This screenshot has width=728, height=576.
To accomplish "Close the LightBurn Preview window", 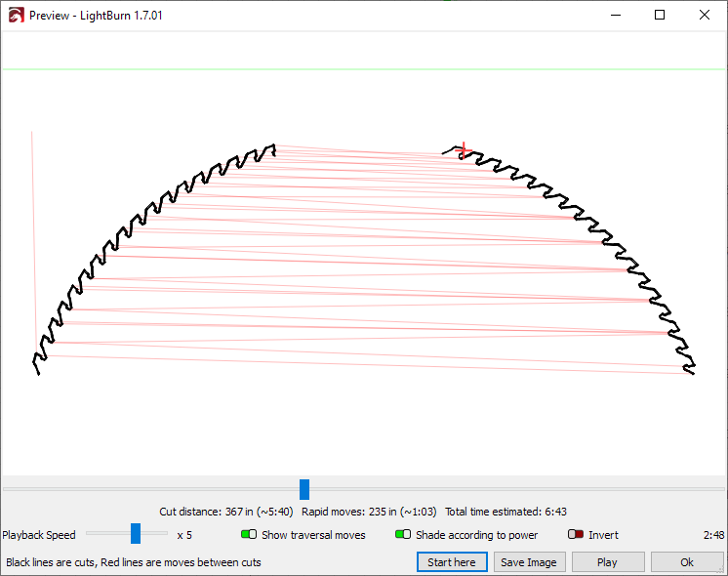I will pos(705,16).
